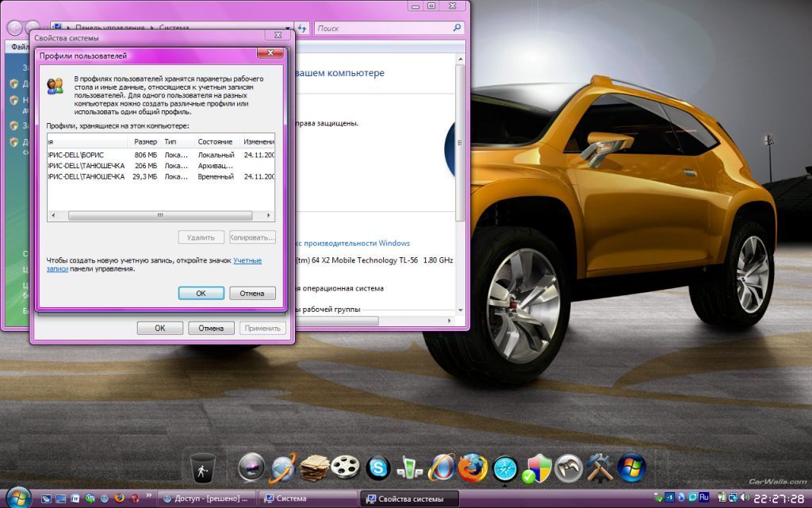Sort profiles by Состояние column header

coord(216,141)
